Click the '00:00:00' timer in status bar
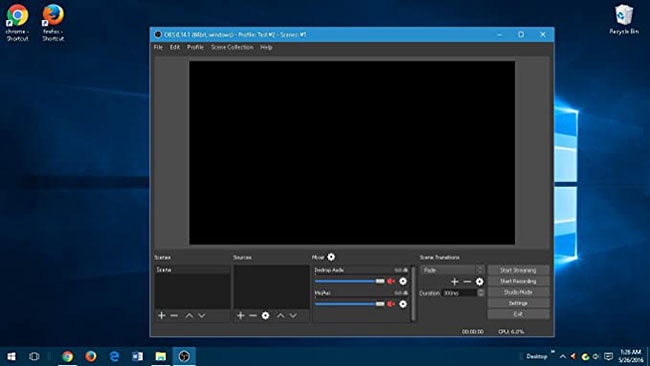The width and height of the screenshot is (650, 366). click(473, 332)
